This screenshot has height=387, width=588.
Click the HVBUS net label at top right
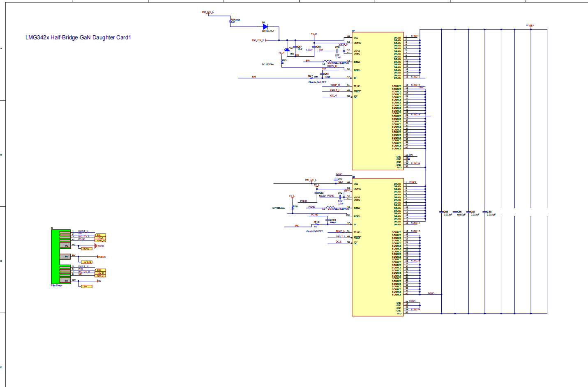pos(530,25)
